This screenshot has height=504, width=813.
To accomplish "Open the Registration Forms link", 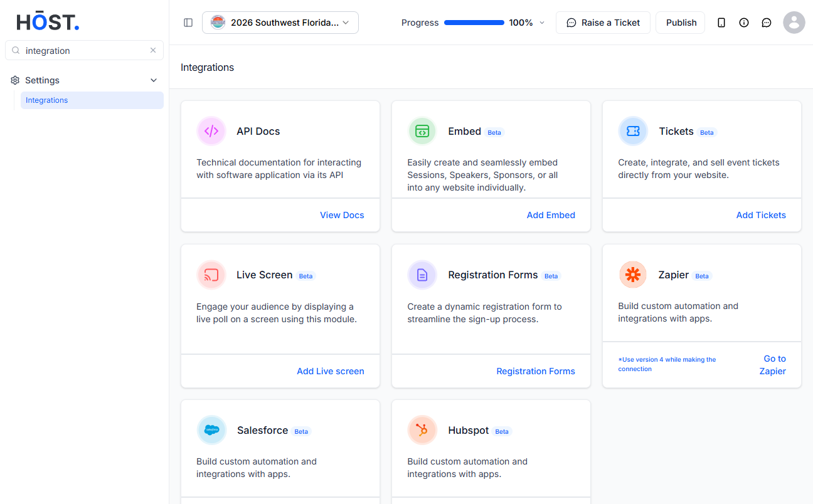I will click(536, 371).
